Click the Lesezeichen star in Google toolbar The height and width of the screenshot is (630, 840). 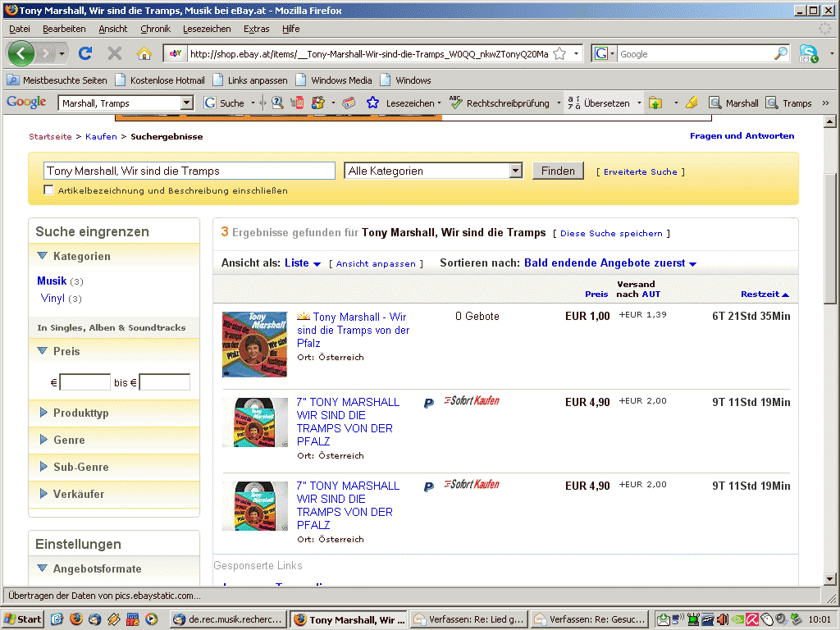tap(372, 103)
